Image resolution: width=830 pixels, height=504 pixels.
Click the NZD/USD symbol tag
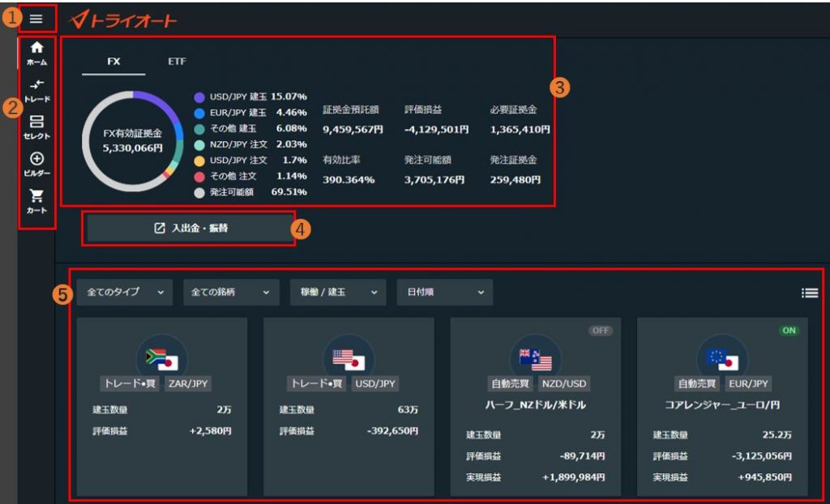(564, 384)
